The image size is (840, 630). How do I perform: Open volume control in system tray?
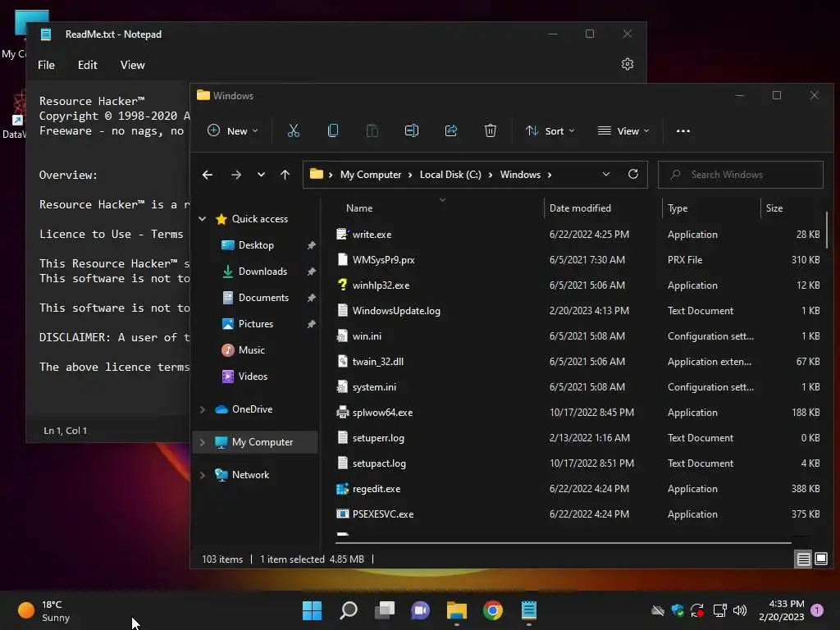pos(740,610)
